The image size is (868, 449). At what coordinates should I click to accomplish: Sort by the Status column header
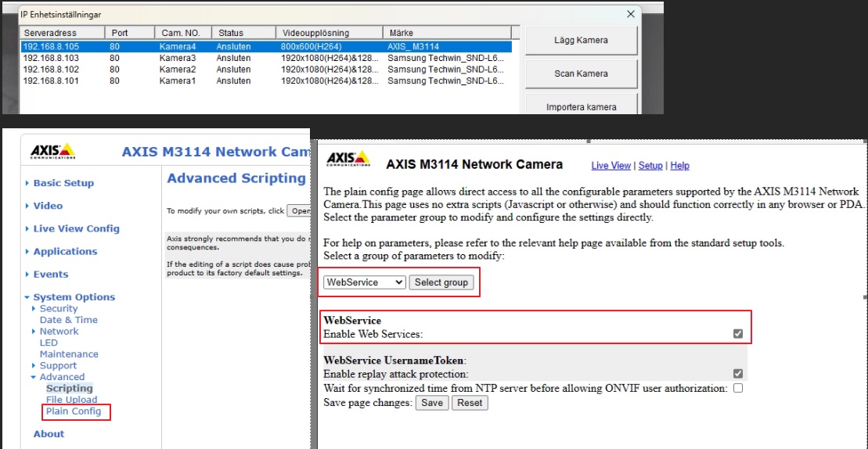coord(243,33)
